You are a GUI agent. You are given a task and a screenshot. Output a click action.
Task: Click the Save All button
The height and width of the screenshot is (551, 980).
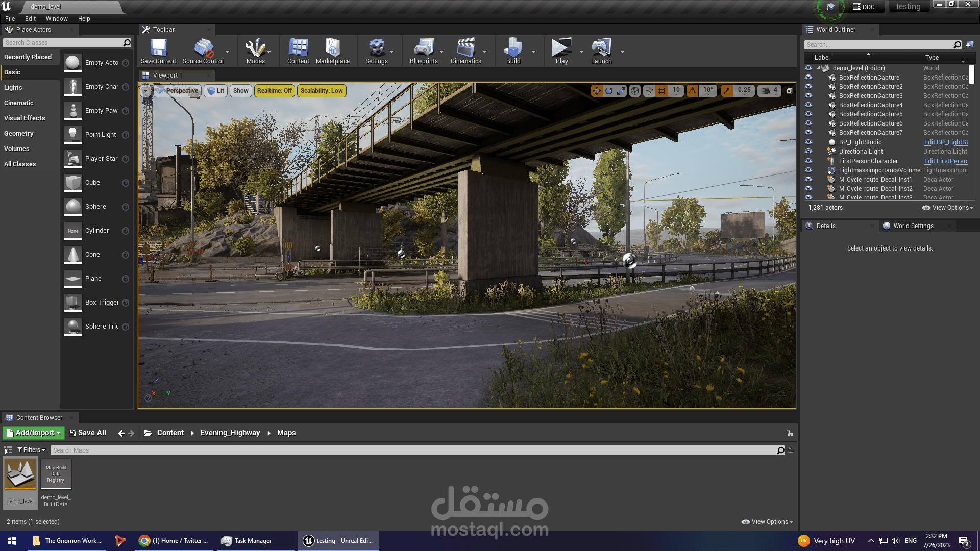tap(87, 433)
